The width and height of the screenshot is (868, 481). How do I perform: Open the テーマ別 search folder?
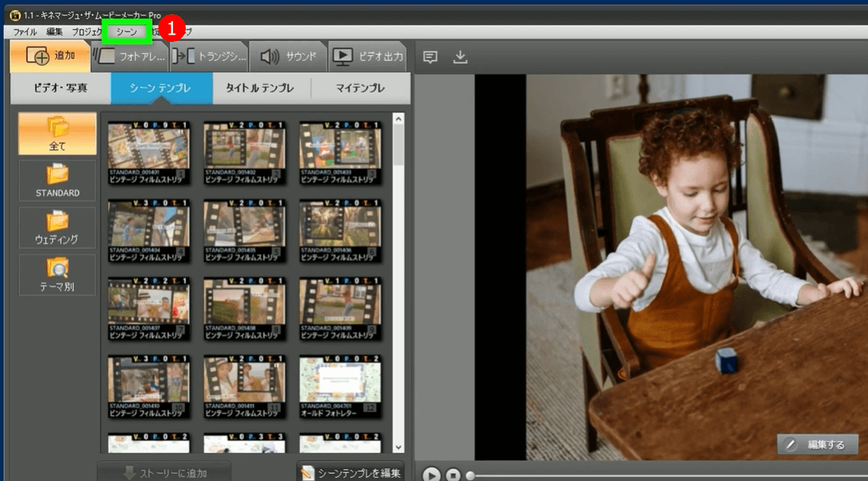coord(58,274)
